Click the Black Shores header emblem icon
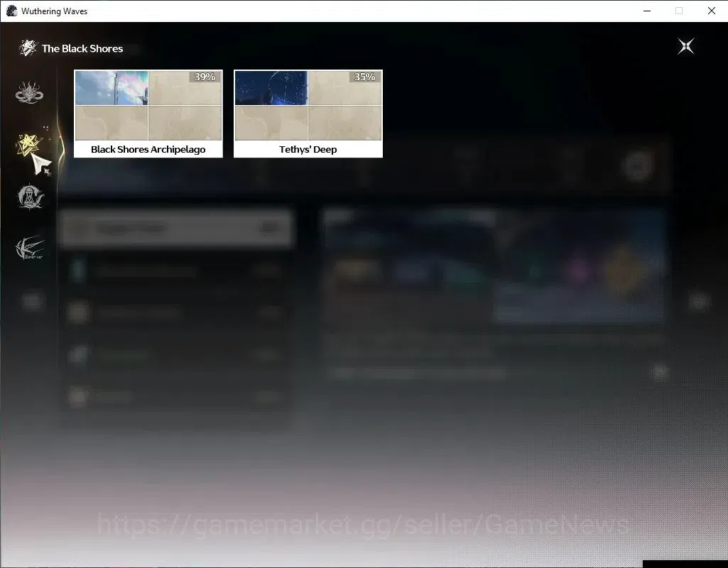728x568 pixels. tap(28, 48)
